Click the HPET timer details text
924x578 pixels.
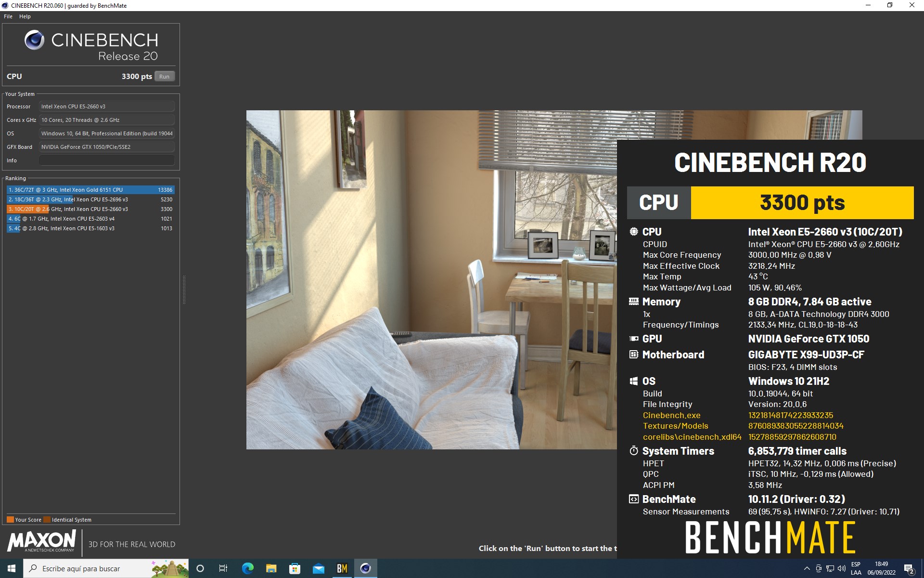point(822,463)
